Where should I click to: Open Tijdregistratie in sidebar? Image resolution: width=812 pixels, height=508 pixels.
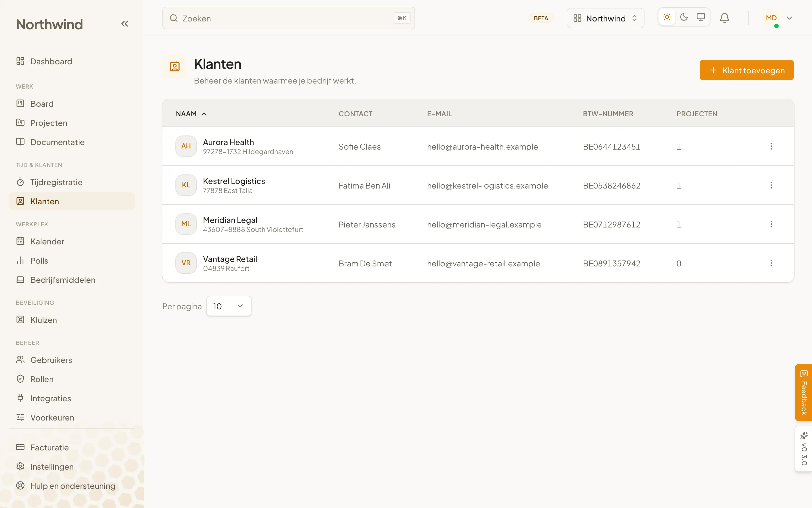click(72, 182)
